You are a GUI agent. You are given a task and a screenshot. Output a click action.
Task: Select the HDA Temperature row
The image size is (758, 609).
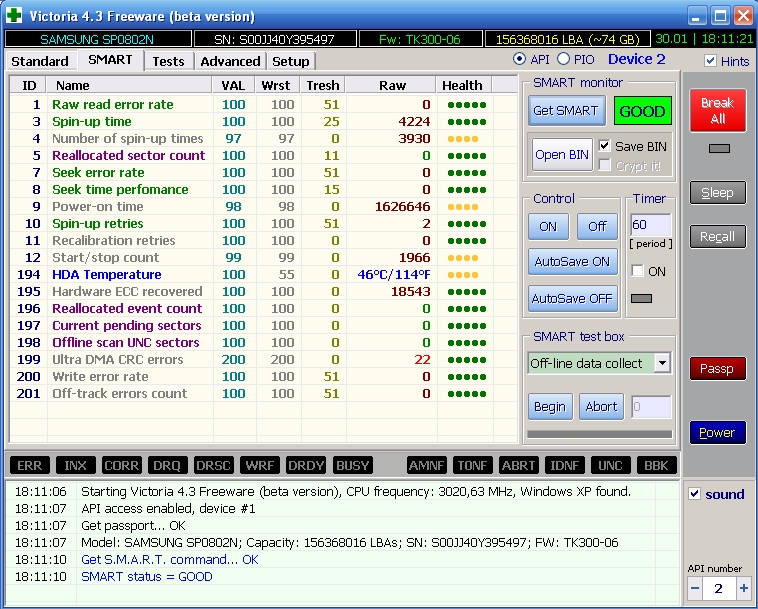coord(106,274)
